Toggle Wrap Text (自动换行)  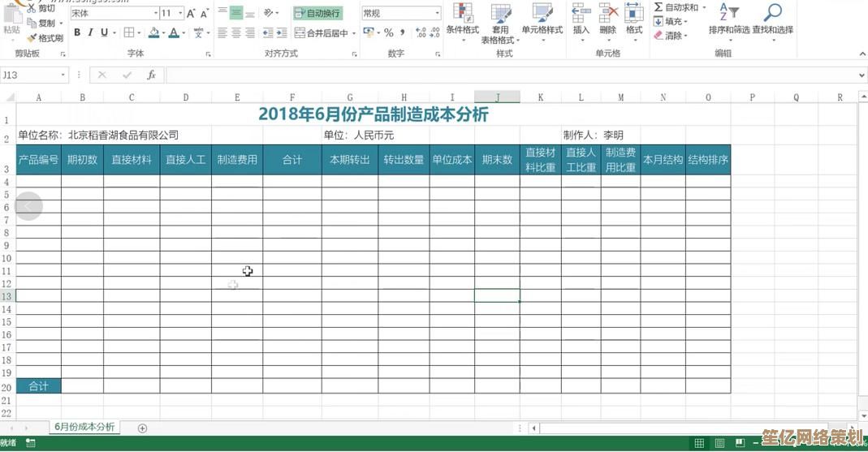point(317,13)
